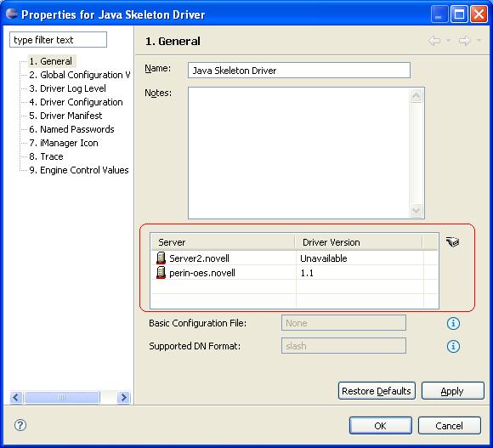Click the Basic Configuration File field
Screen dimensions: 493x448
pos(343,323)
